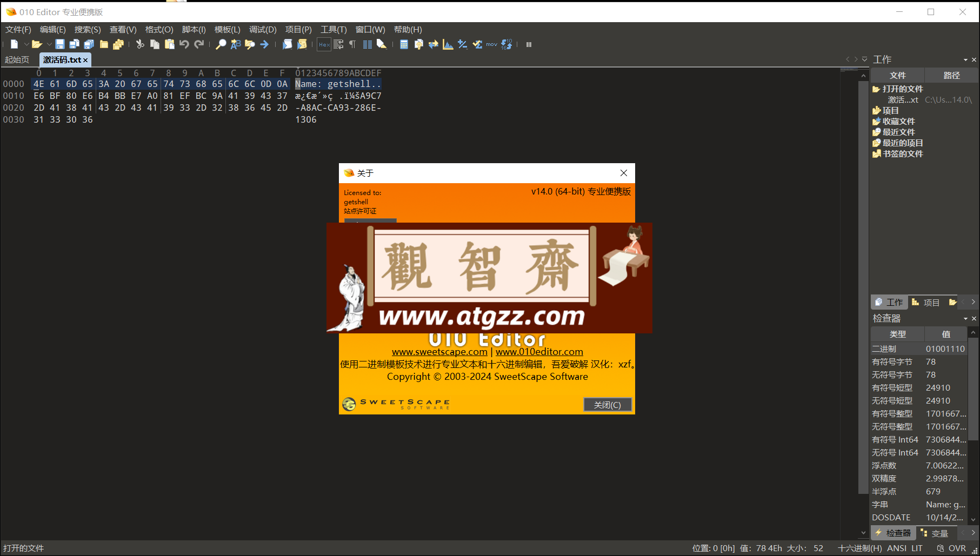Click the Run Template icon
Viewport: 980px width, 556px height.
(302, 44)
